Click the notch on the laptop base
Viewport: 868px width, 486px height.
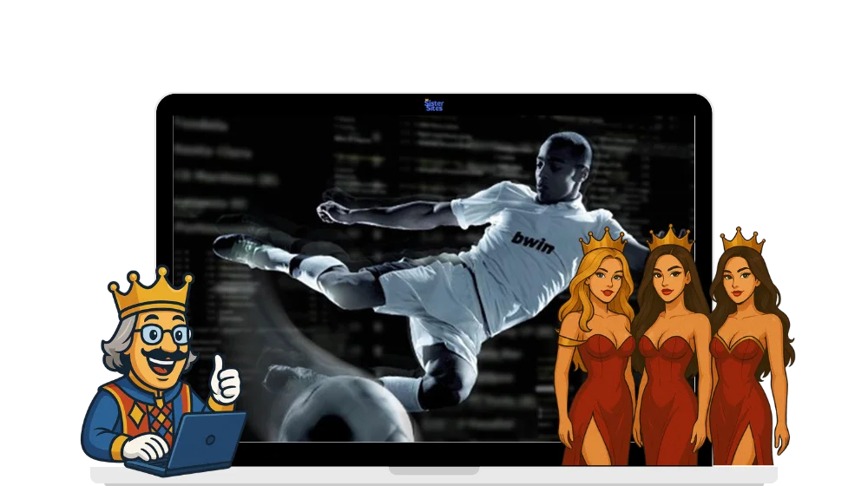tap(434, 470)
